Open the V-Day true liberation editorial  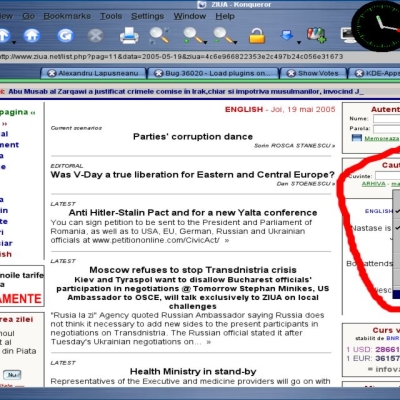point(192,175)
